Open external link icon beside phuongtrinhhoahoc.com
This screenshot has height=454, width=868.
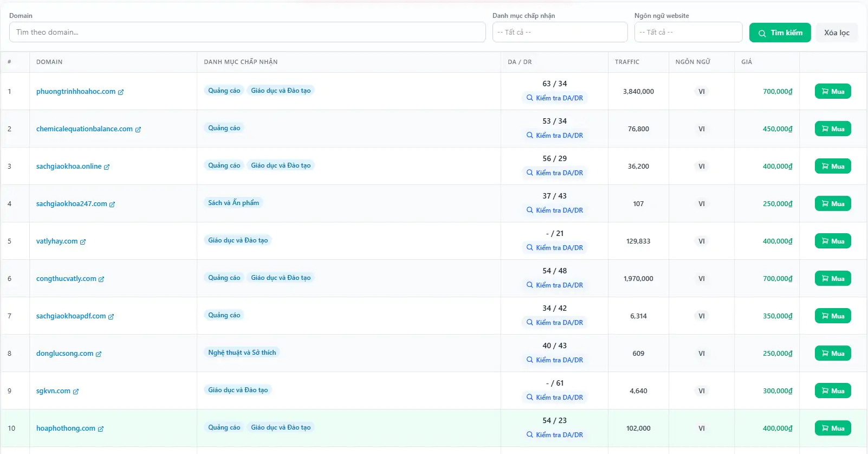[x=121, y=92]
